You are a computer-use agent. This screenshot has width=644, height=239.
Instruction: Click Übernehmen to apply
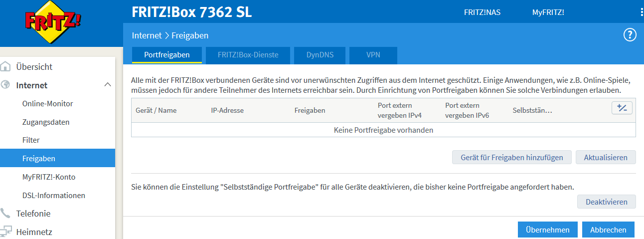(548, 230)
